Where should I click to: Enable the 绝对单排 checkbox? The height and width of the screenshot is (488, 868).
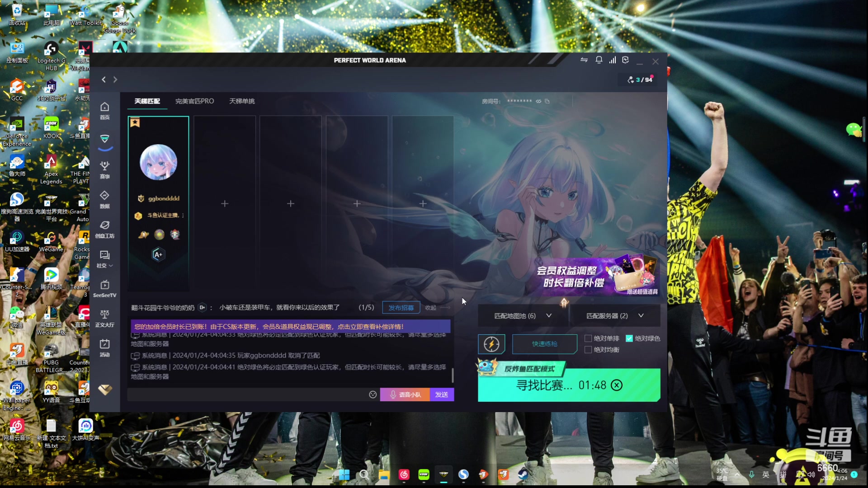pos(588,338)
